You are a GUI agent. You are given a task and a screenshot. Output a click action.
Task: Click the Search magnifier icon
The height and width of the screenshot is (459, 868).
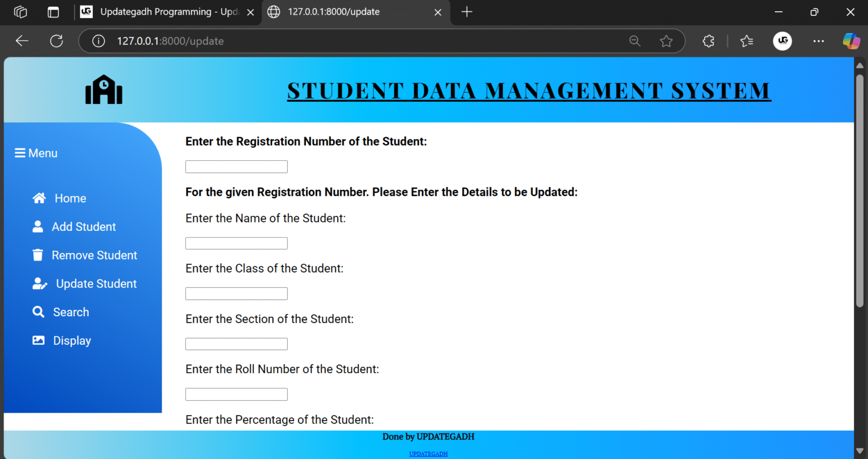[x=38, y=312]
